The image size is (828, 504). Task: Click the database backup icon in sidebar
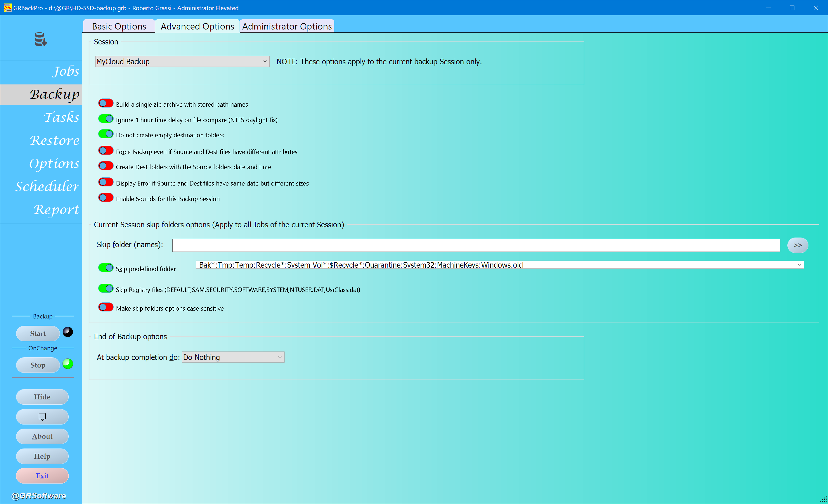pyautogui.click(x=41, y=39)
